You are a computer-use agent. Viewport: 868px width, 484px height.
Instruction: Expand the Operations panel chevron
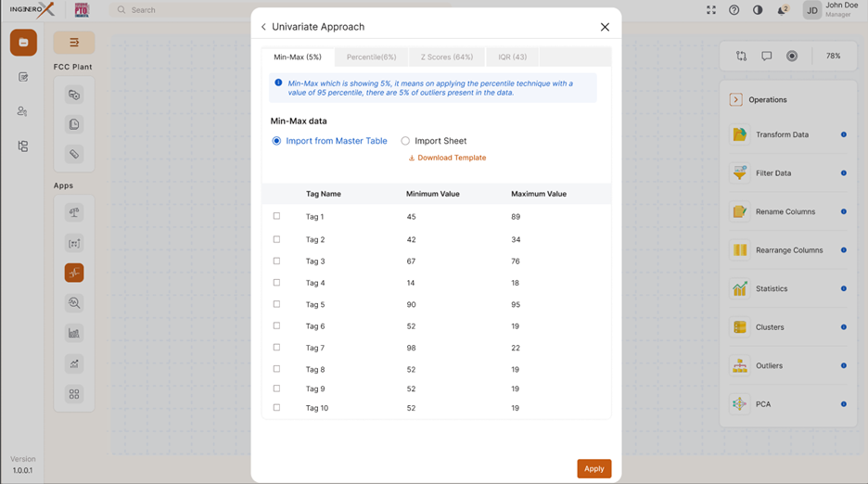735,99
